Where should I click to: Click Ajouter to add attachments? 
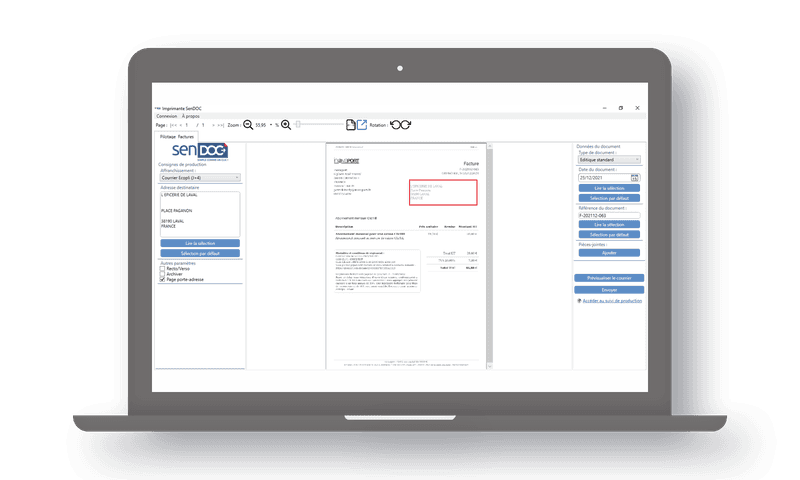(609, 253)
